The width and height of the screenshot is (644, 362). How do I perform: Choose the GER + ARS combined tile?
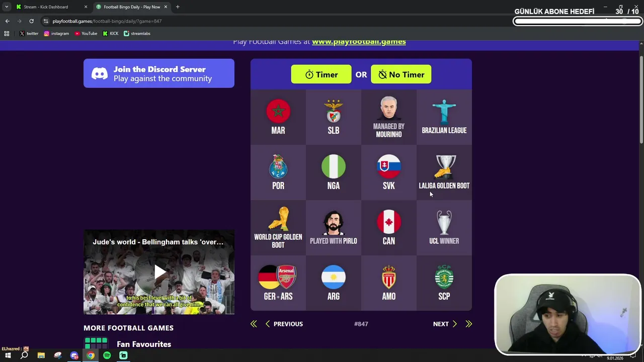(278, 283)
